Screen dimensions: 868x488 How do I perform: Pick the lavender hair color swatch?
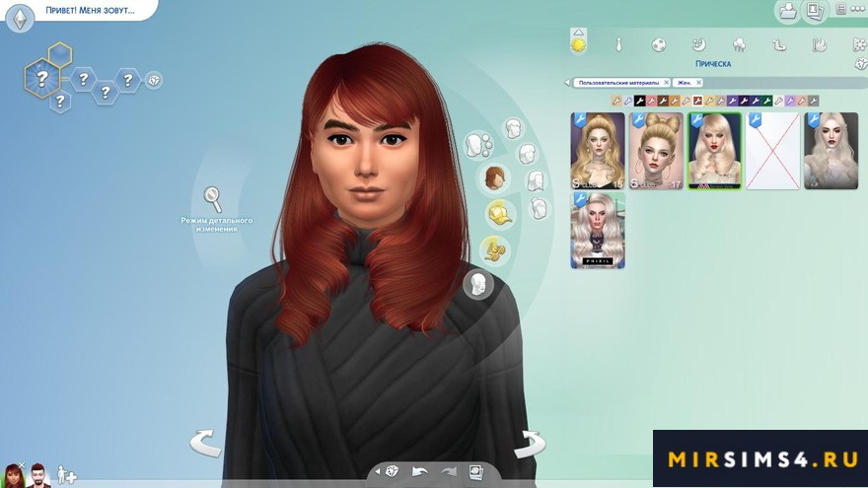click(790, 101)
